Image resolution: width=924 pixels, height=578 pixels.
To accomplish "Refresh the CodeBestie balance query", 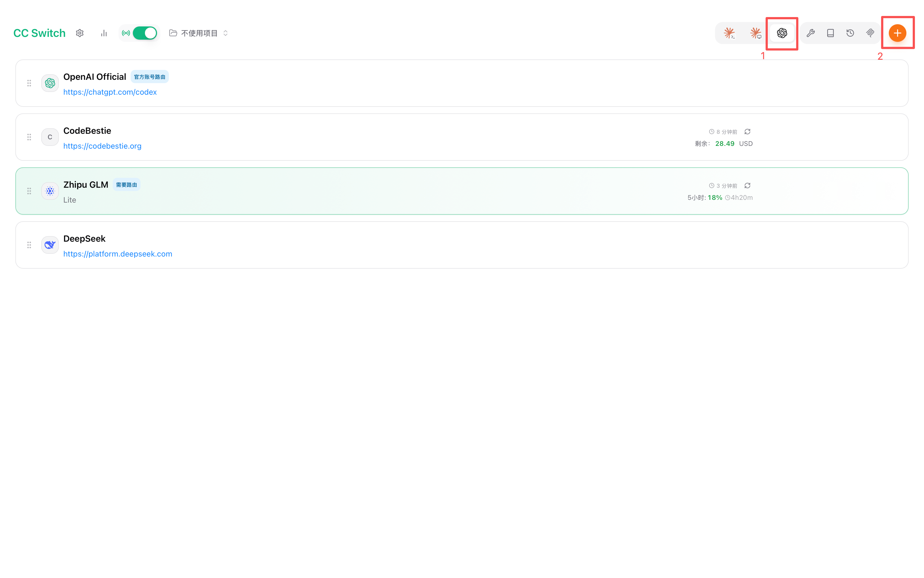I will click(x=748, y=132).
